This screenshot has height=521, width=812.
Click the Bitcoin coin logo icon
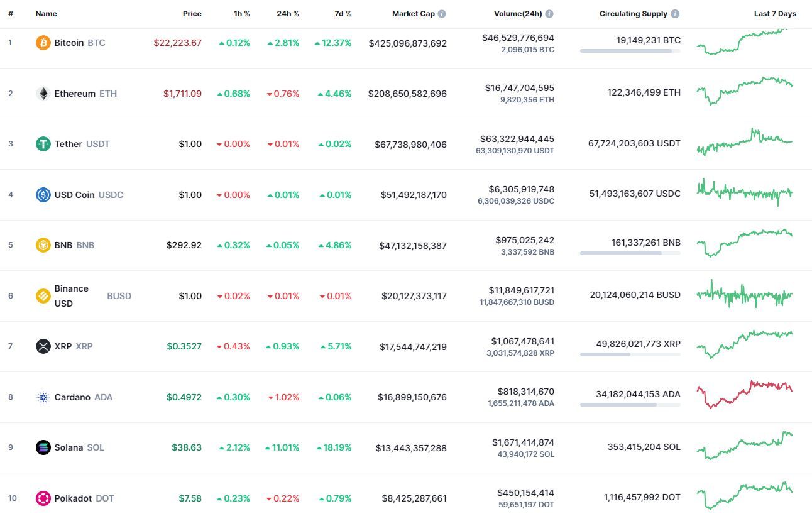coord(43,43)
